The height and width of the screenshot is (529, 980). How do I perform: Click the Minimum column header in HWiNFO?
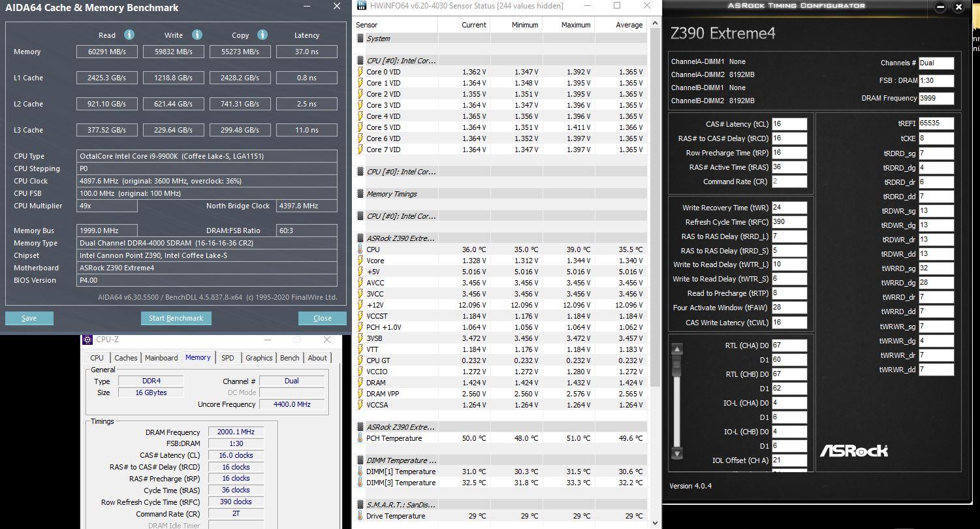[515, 25]
